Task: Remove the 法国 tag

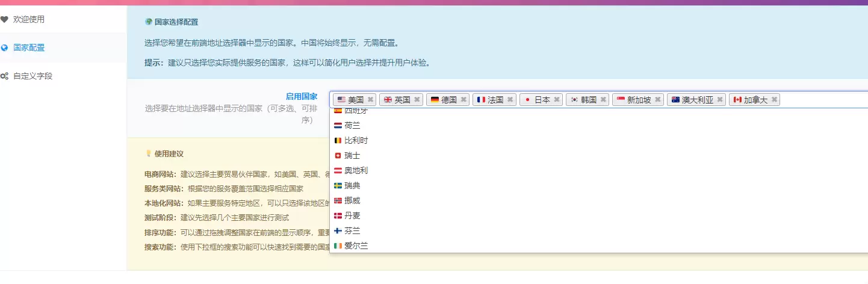Action: (x=510, y=100)
